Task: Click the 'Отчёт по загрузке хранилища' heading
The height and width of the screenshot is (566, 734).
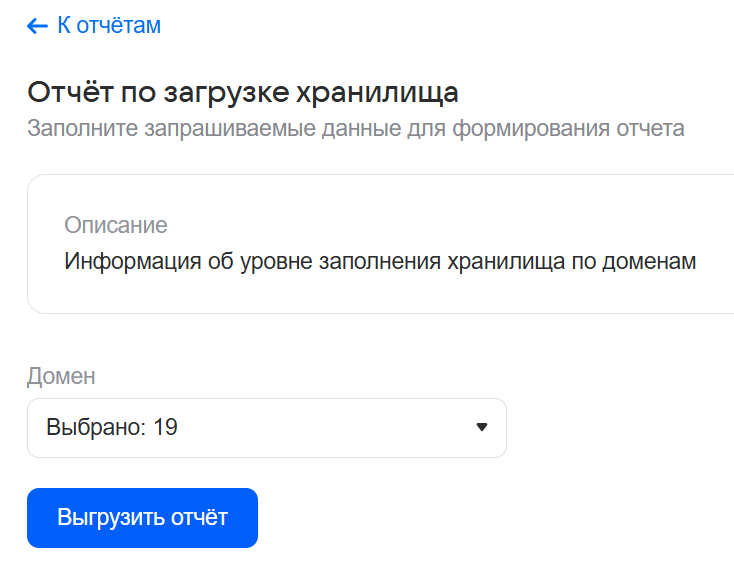Action: [243, 93]
